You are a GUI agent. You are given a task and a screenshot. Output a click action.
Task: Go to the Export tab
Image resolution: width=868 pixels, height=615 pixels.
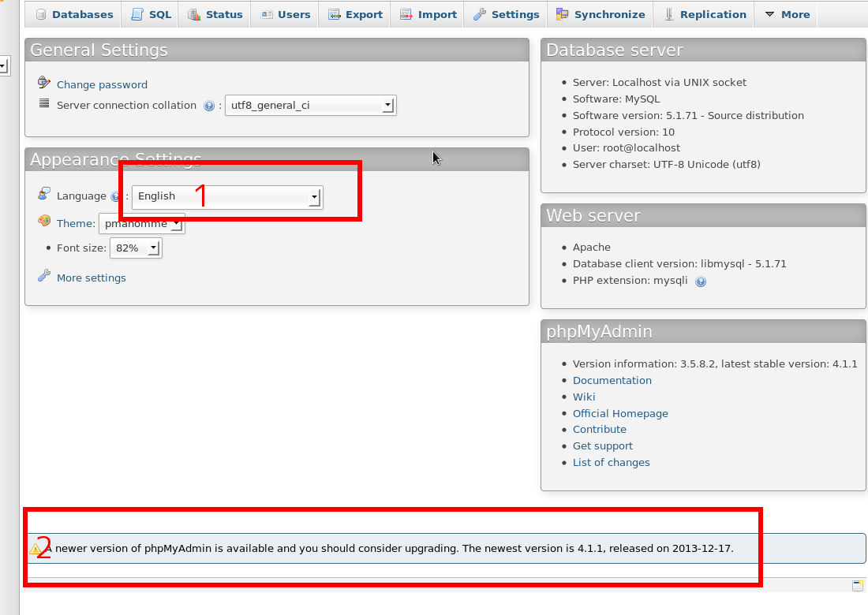355,14
